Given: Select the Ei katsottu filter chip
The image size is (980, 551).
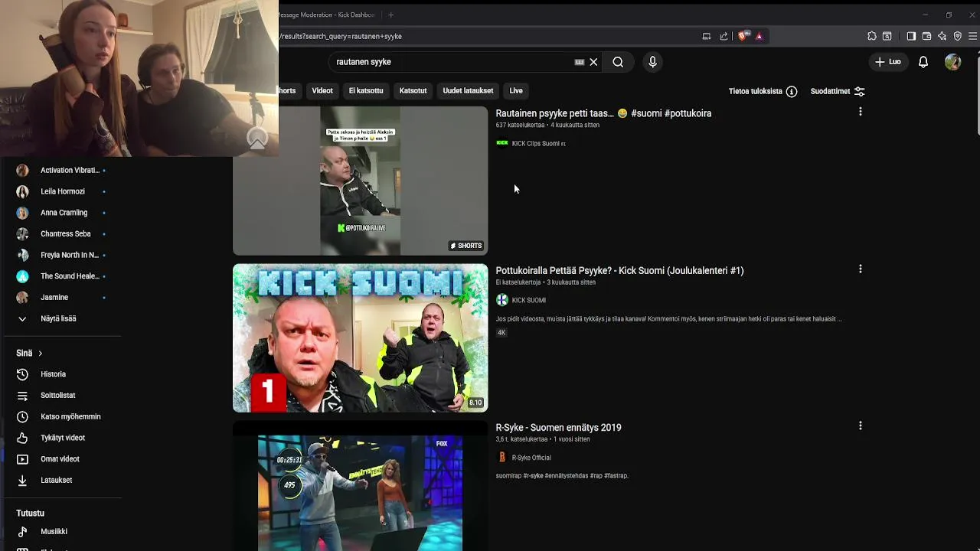Looking at the screenshot, I should pos(366,90).
